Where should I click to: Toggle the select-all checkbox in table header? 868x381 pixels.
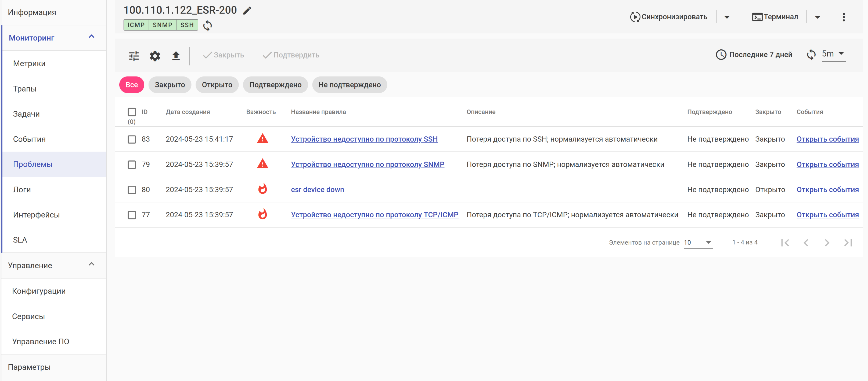132,112
